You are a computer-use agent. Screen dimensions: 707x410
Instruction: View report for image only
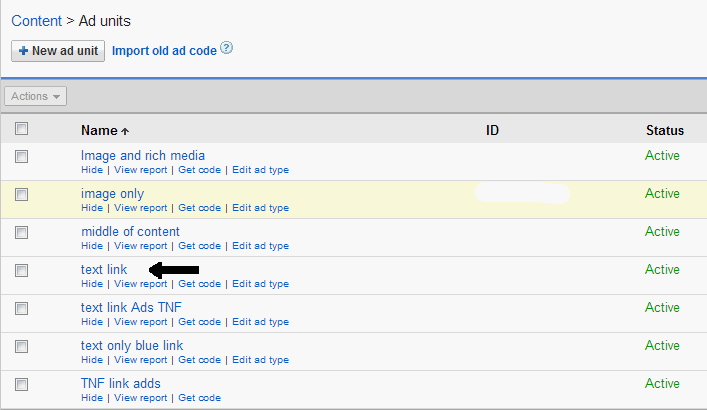[141, 208]
